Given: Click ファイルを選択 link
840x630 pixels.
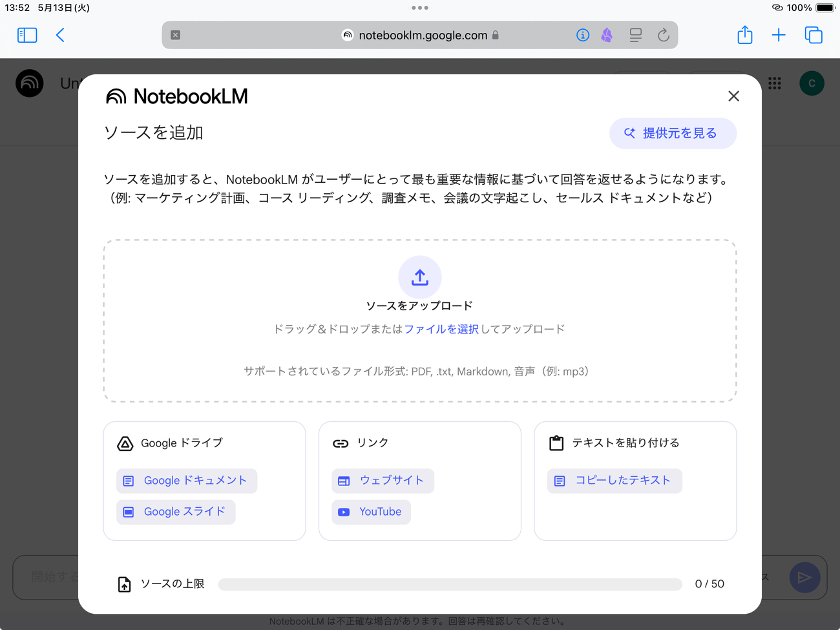Looking at the screenshot, I should [441, 329].
